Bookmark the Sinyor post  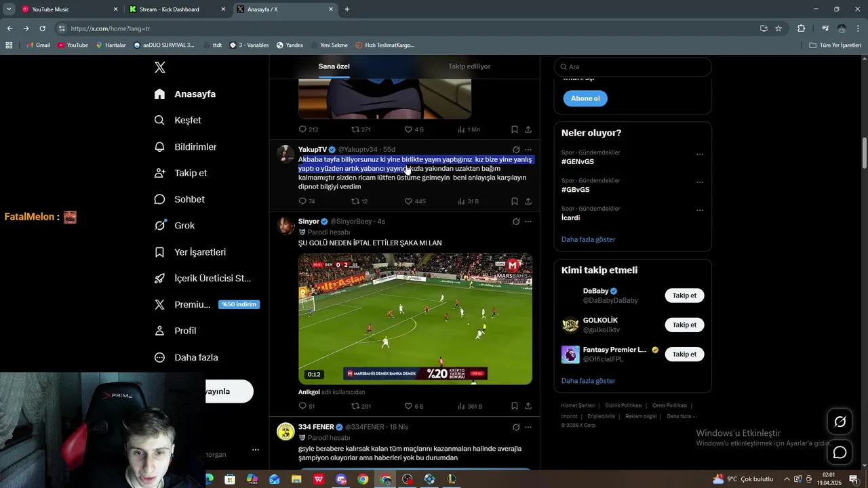pos(514,406)
